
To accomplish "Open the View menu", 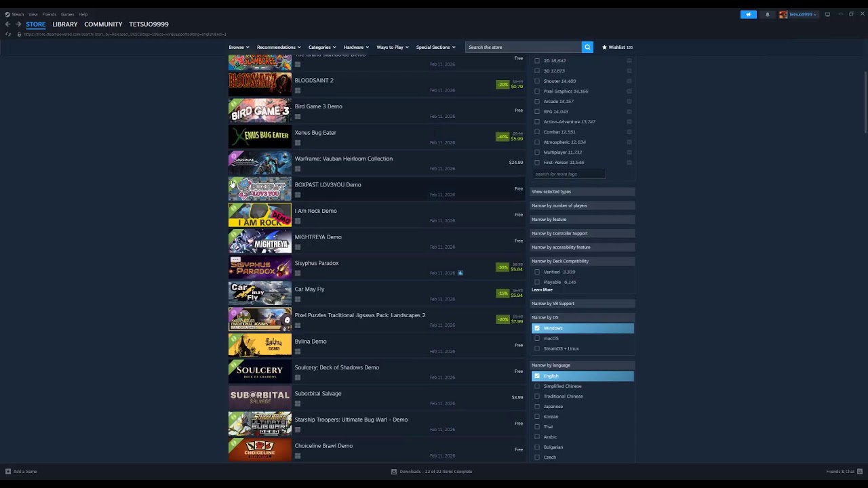I will (x=33, y=14).
